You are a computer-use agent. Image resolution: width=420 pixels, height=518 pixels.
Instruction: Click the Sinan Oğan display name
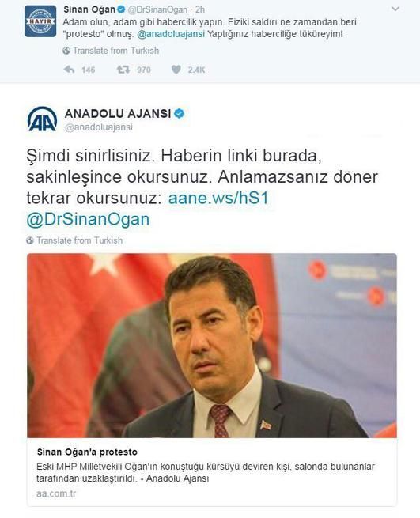pyautogui.click(x=89, y=9)
